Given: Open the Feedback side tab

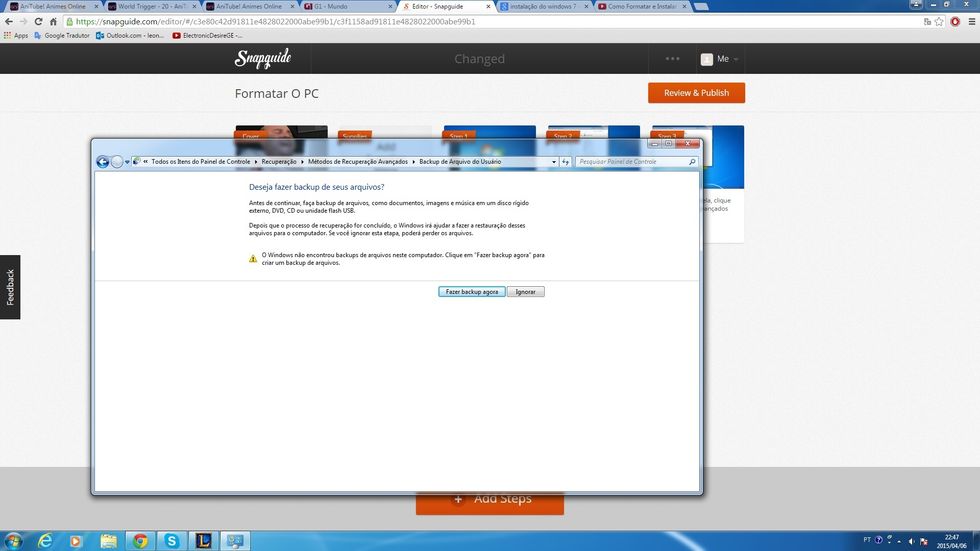Looking at the screenshot, I should [10, 287].
